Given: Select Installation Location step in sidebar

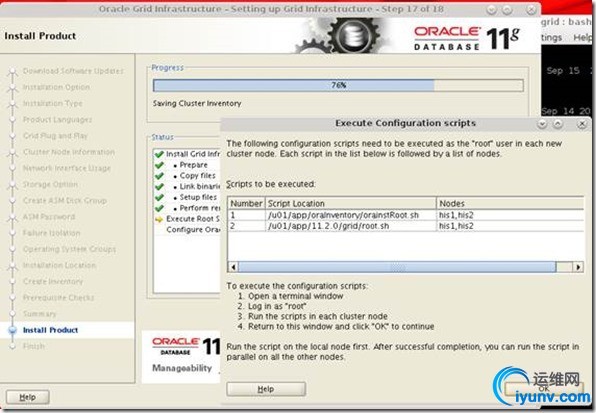Looking at the screenshot, I should tap(59, 265).
